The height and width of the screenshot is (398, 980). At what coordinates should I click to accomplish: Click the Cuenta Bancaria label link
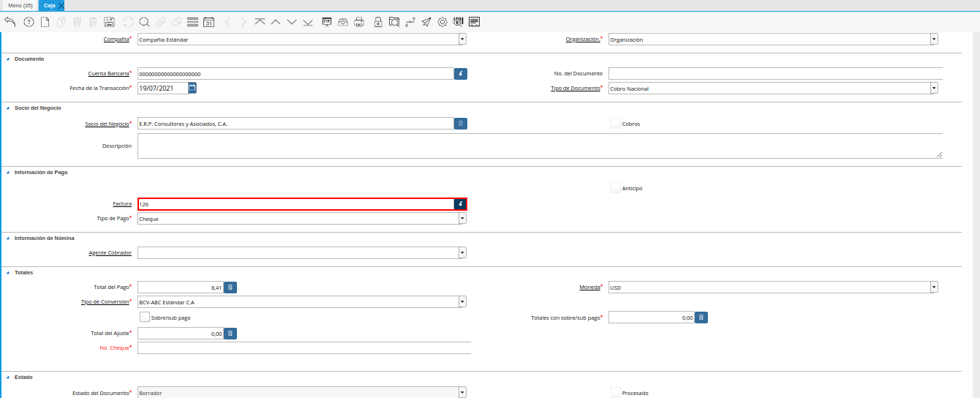108,74
